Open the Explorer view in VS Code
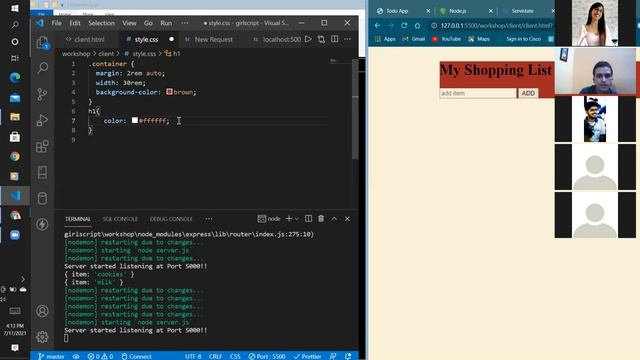640x360 pixels. [x=42, y=42]
